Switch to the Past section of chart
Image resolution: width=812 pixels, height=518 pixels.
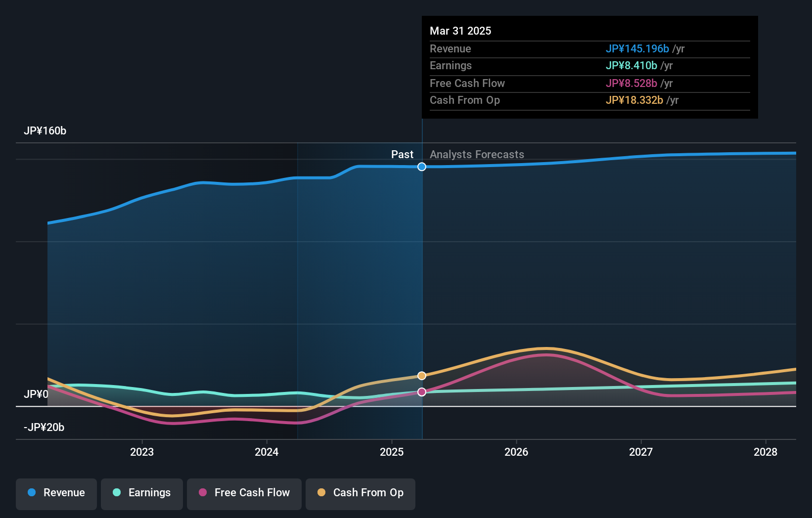pyautogui.click(x=402, y=154)
